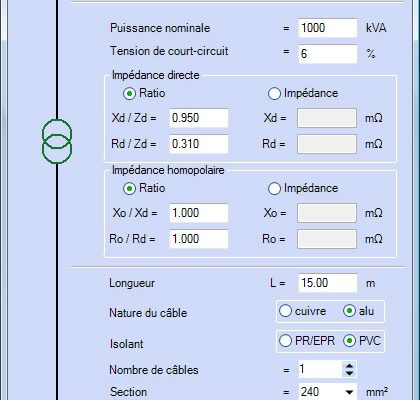This screenshot has width=420, height=400.
Task: Decrease Nombre de câbles with down arrow
Action: (x=349, y=373)
